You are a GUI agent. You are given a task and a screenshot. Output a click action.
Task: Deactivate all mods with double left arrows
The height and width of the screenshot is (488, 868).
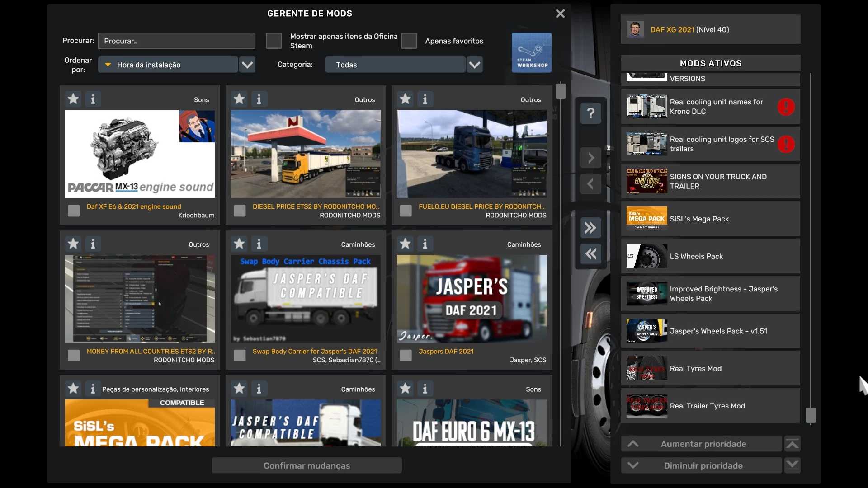(590, 254)
